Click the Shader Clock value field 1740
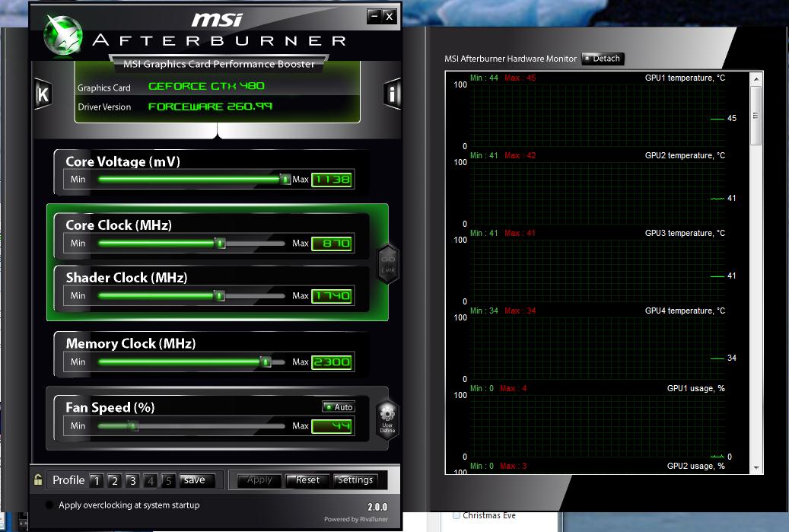Image resolution: width=789 pixels, height=532 pixels. pos(332,295)
